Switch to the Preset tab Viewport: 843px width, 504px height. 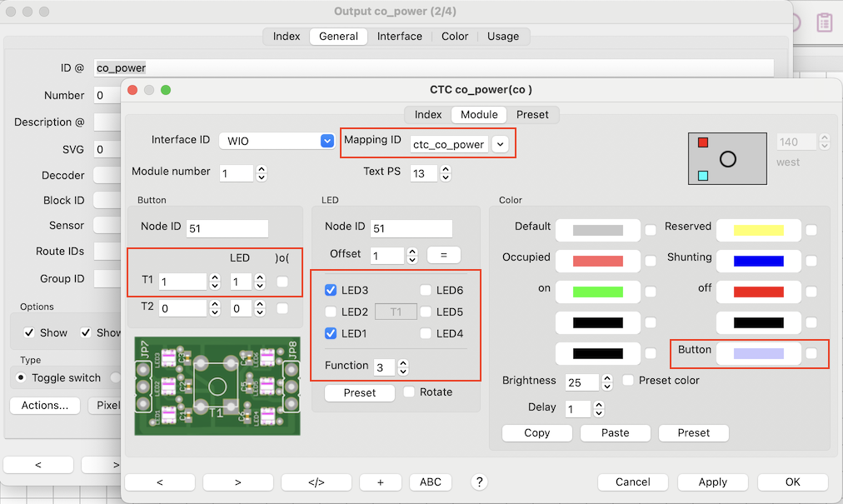532,114
